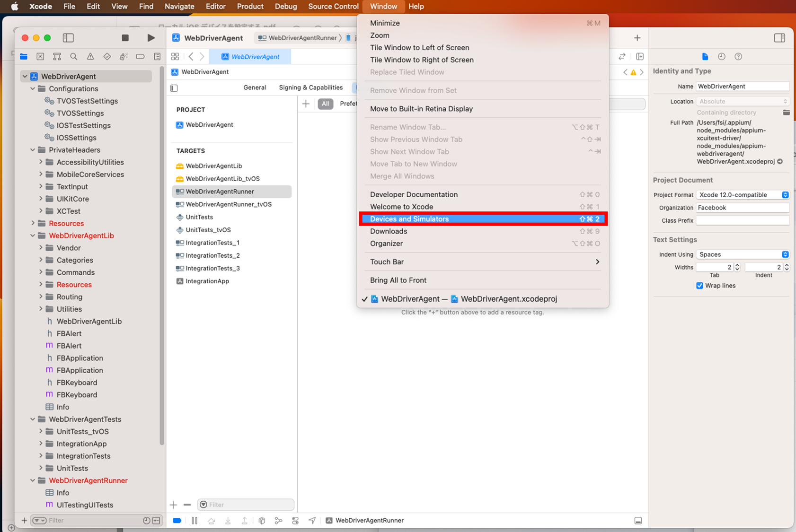Show the File inspector icon
The height and width of the screenshot is (532, 796).
pos(705,57)
